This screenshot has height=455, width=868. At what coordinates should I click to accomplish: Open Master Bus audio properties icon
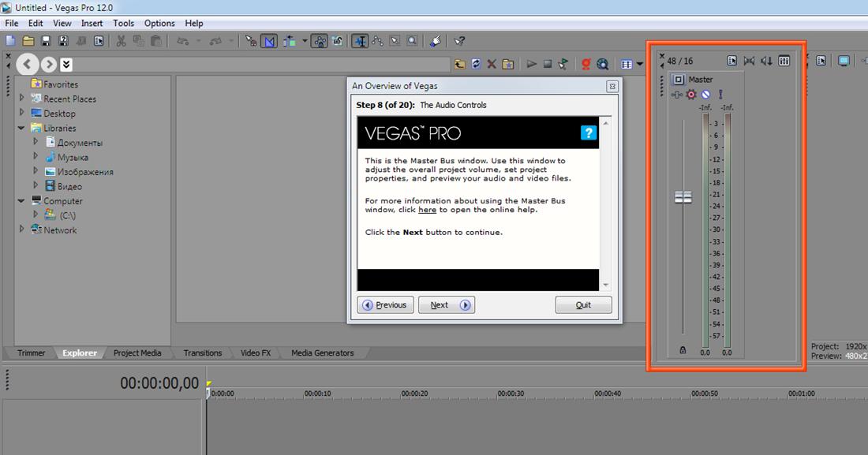coord(731,61)
